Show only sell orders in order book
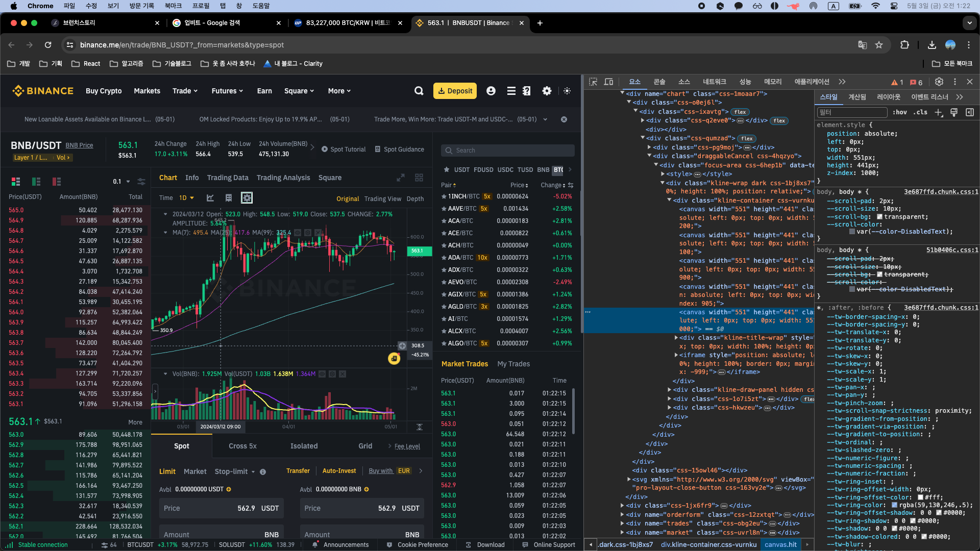 (57, 182)
